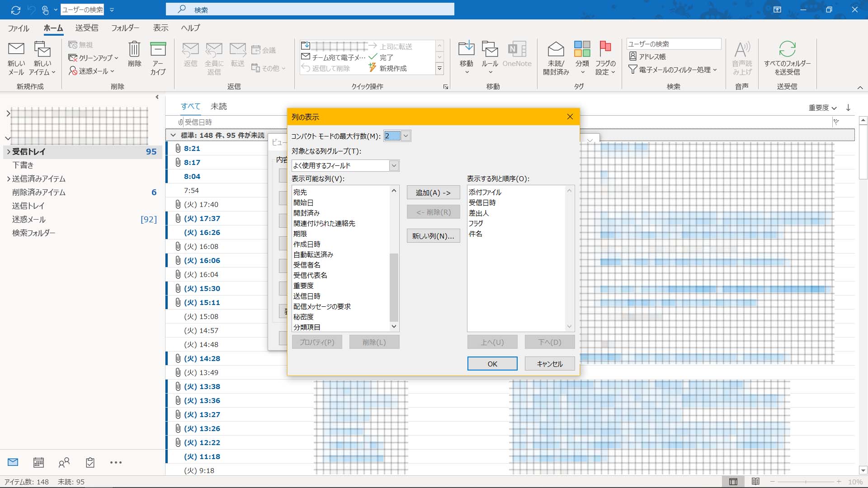Image resolution: width=868 pixels, height=488 pixels.
Task: Click the search (検索) box in title bar
Action: 310,9
